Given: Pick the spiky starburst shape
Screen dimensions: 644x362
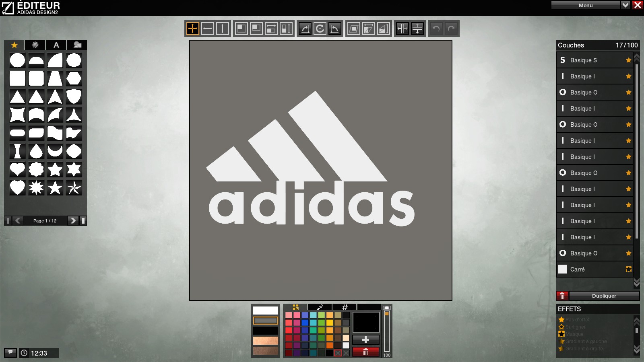Looking at the screenshot, I should [x=36, y=187].
